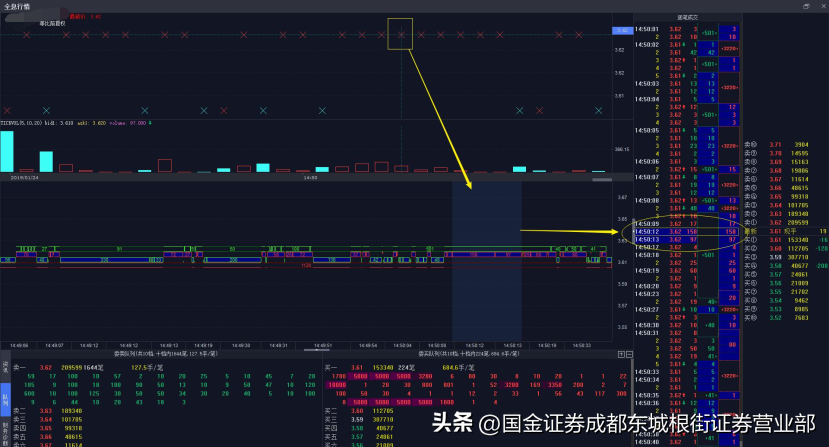Click the 卖① 3.62 order book row
The height and width of the screenshot is (447, 829).
click(776, 223)
